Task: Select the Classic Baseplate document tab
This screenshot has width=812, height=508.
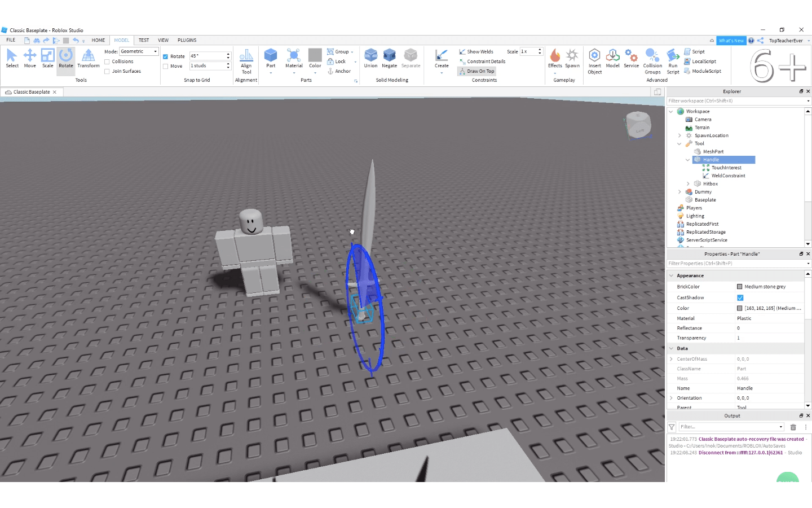Action: [31, 92]
